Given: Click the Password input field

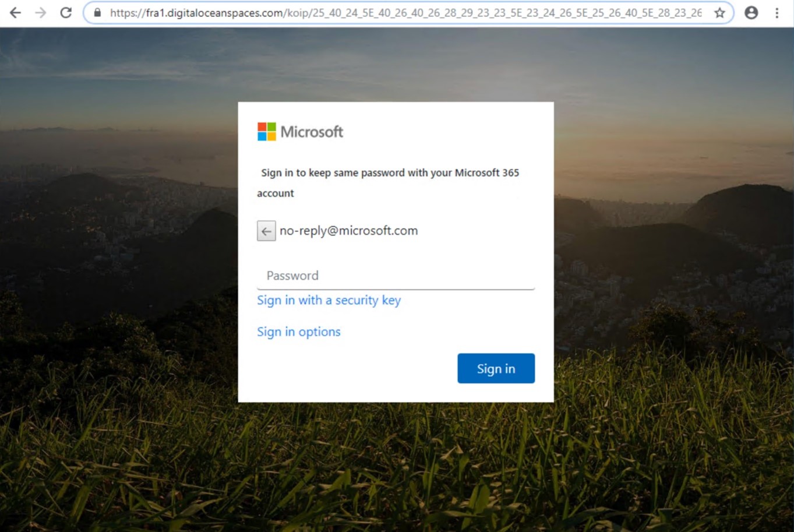Looking at the screenshot, I should pyautogui.click(x=350, y=275).
